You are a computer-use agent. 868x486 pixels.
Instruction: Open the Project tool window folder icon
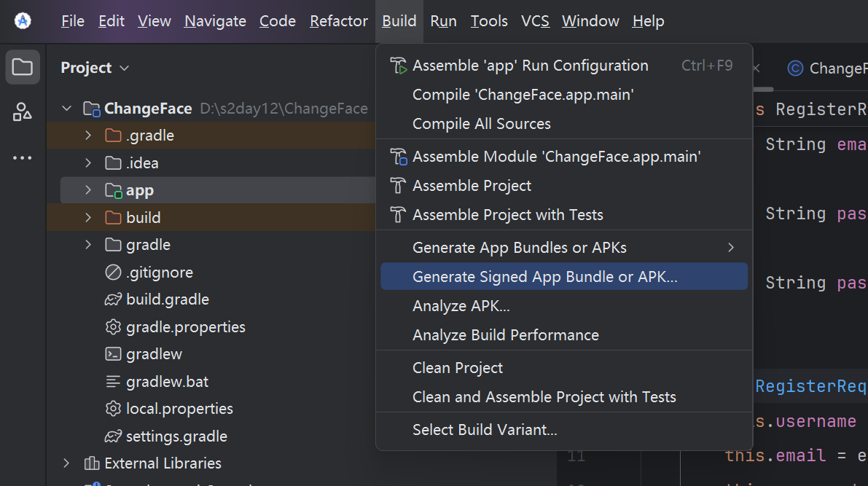point(23,68)
